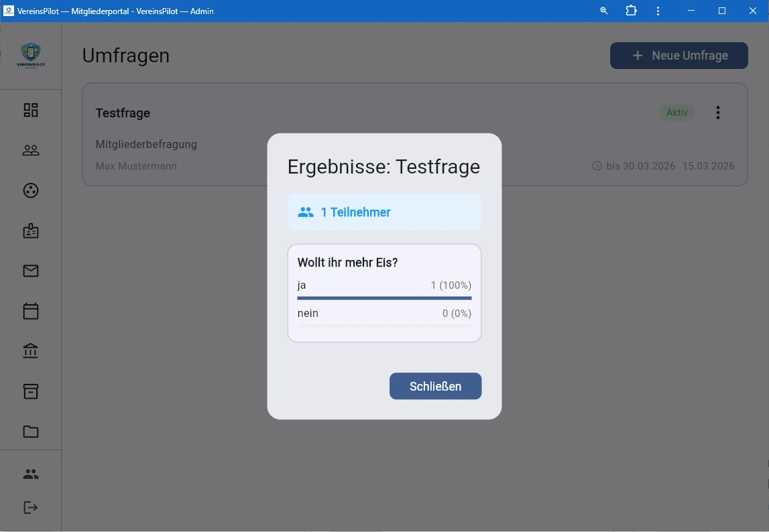This screenshot has height=532, width=769.
Task: Open the ID card section in the sidebar
Action: (30, 230)
